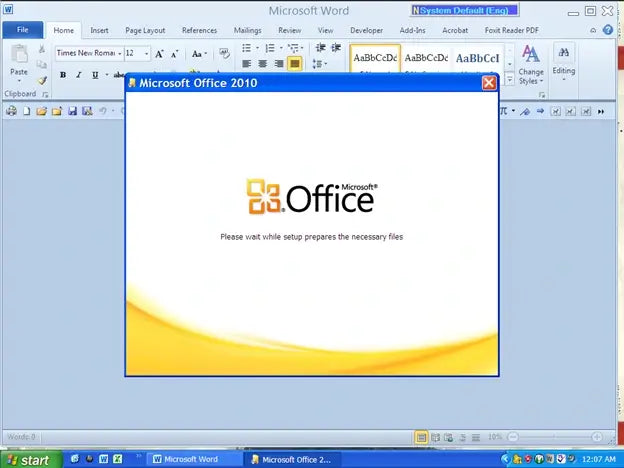Click the zoom out minus button
The height and width of the screenshot is (468, 624).
[x=513, y=437]
